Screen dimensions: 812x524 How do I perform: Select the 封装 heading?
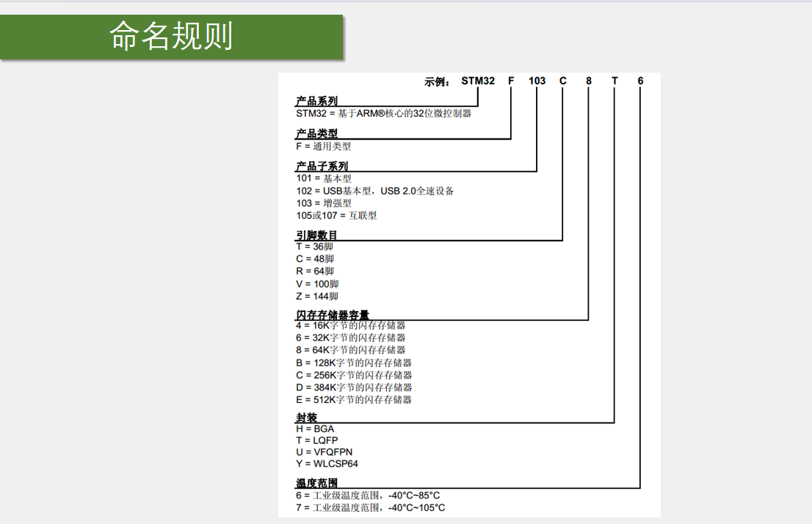click(x=306, y=418)
